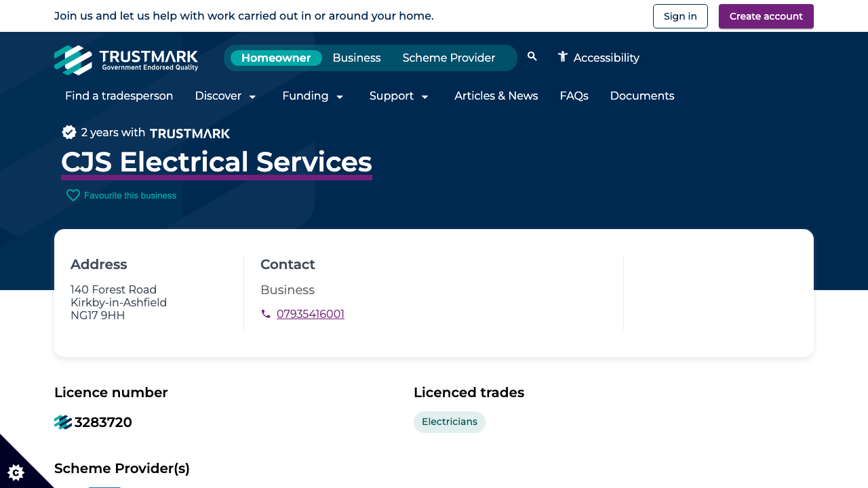Select the TrustMark logo
The width and height of the screenshot is (868, 488).
point(125,60)
